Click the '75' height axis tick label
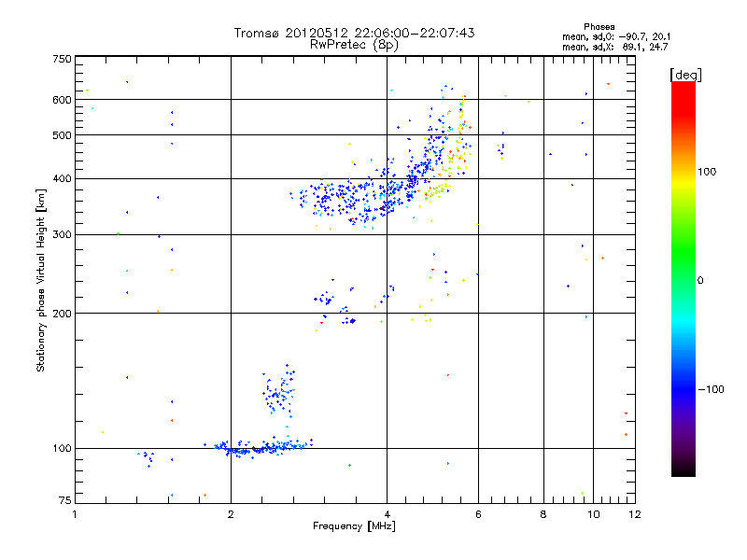The width and height of the screenshot is (747, 560). pyautogui.click(x=64, y=500)
